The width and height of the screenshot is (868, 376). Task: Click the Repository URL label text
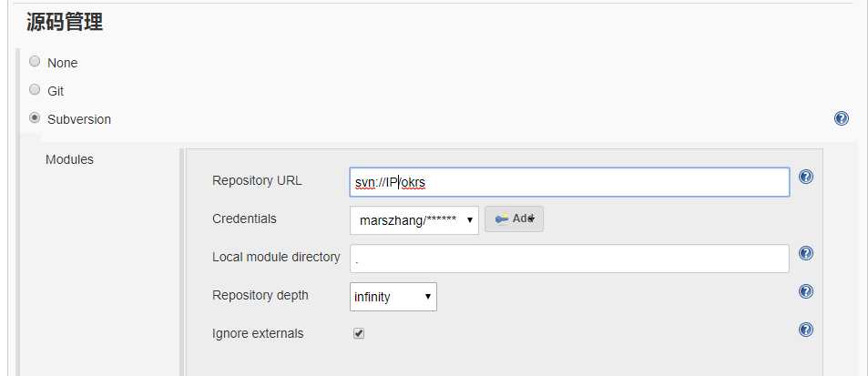[257, 180]
